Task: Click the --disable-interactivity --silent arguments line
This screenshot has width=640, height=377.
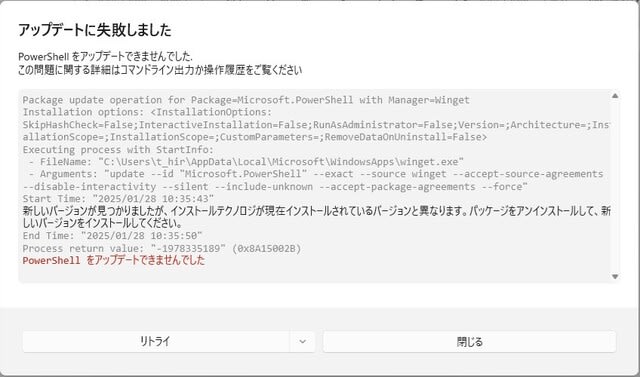Action: 275,187
